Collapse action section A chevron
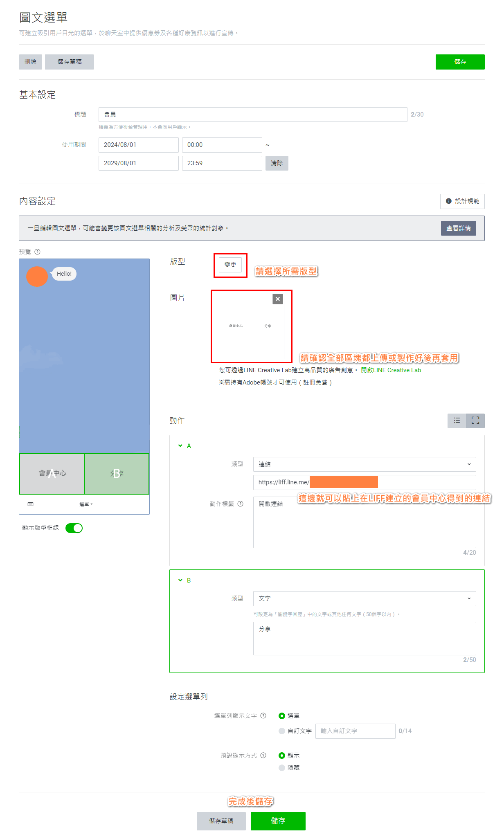 click(180, 446)
